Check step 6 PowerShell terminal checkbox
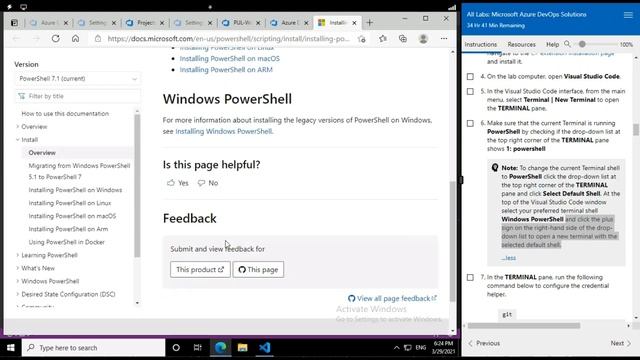 470,123
